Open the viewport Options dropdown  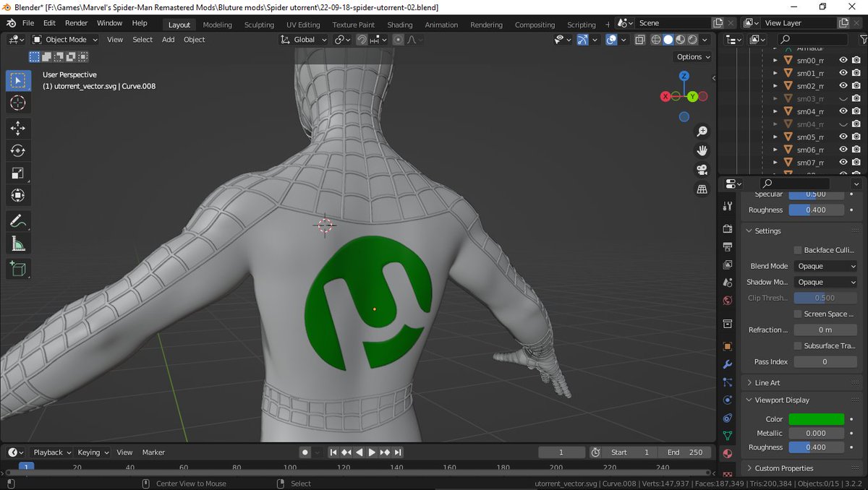tap(693, 56)
